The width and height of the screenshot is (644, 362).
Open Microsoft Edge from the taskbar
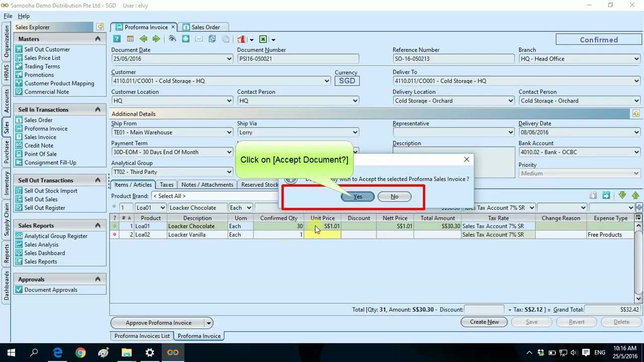57,352
